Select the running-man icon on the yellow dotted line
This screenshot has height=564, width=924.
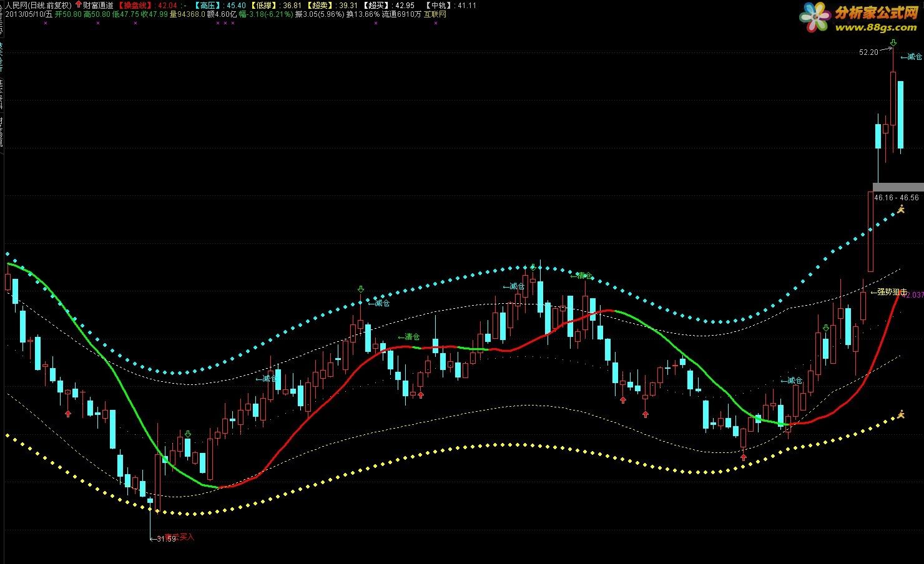[x=901, y=414]
